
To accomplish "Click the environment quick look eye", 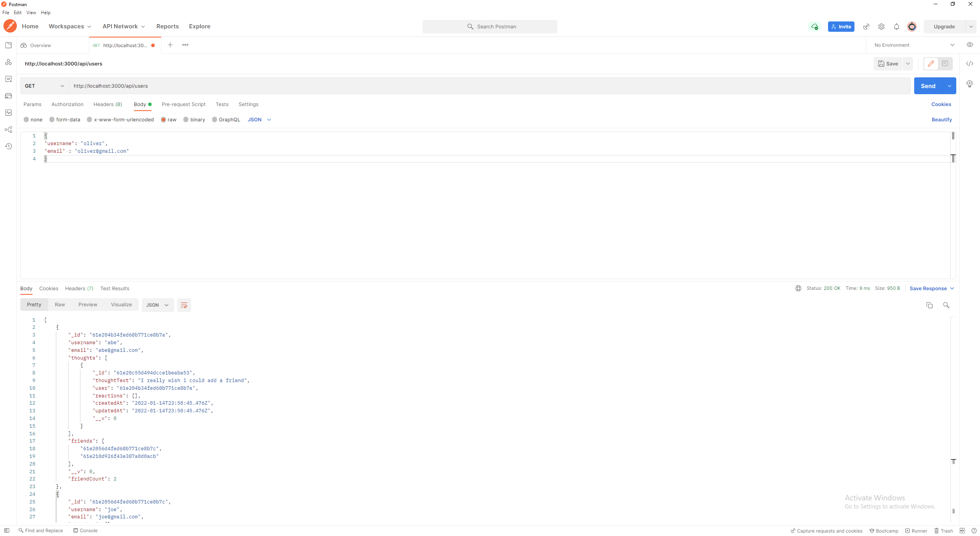I will tap(969, 45).
